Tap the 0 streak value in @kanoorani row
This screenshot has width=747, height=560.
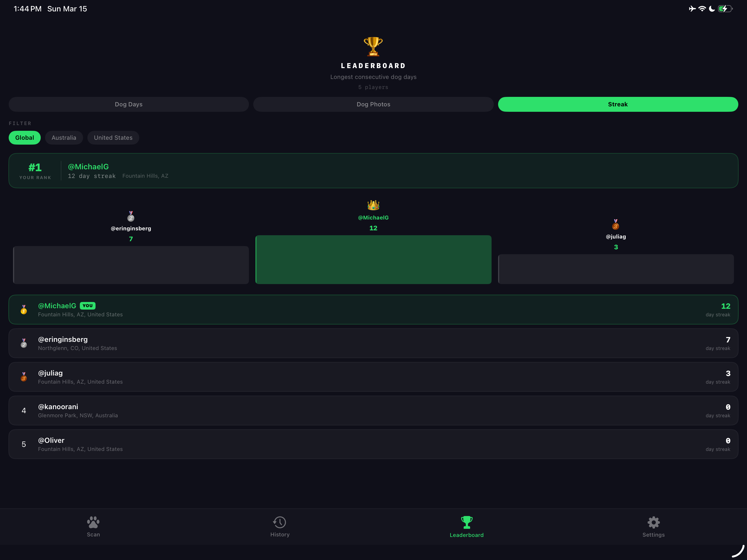(728, 407)
